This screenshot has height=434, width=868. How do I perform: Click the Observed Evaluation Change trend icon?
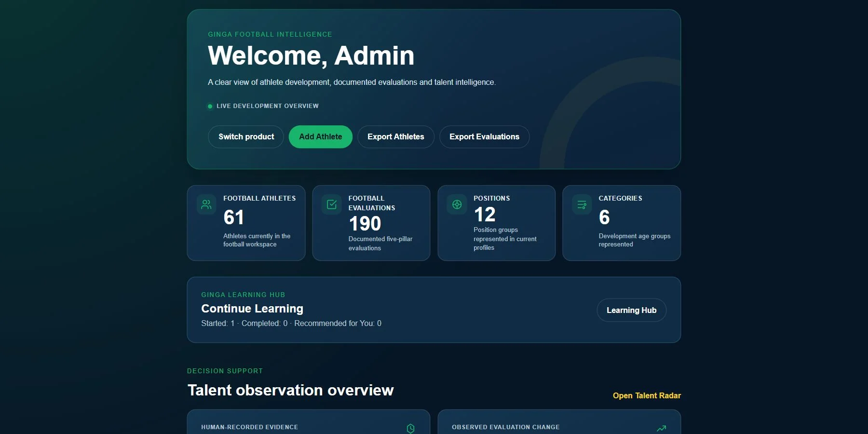click(661, 428)
